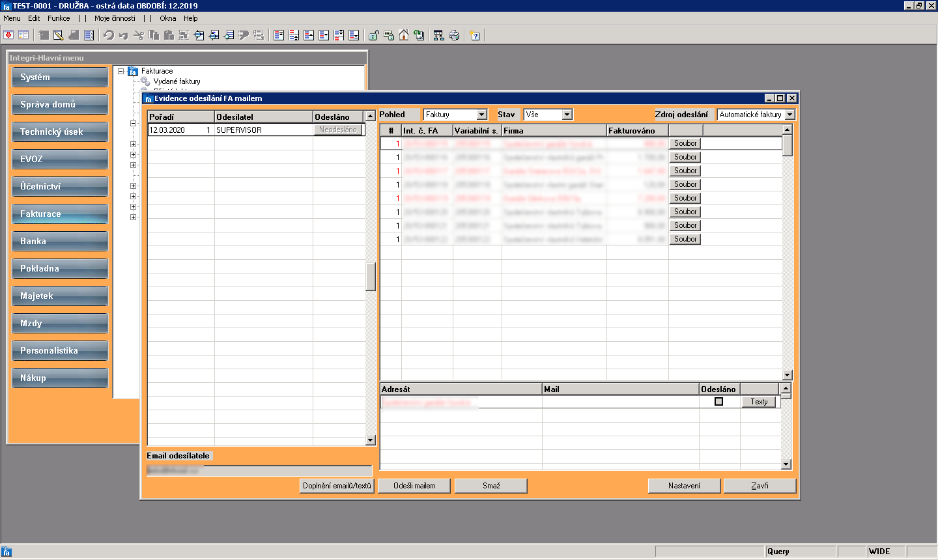Click the down arrow of the invoice table scrollbar
Viewport: 938px width, 560px height.
click(787, 375)
